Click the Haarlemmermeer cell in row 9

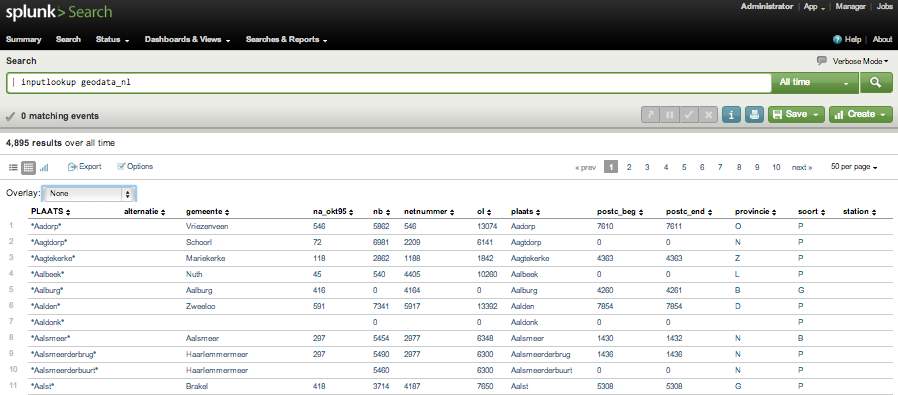coord(217,354)
